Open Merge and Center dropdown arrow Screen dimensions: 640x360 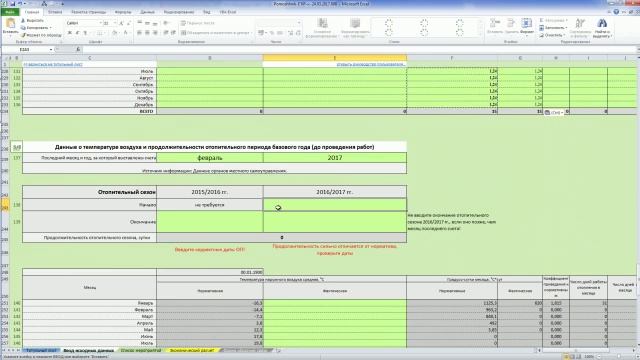click(251, 33)
